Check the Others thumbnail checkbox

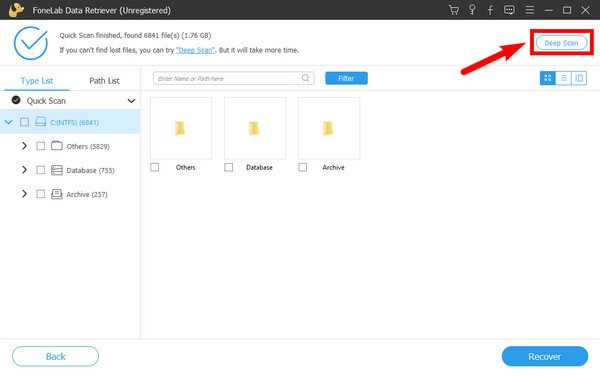pos(155,167)
